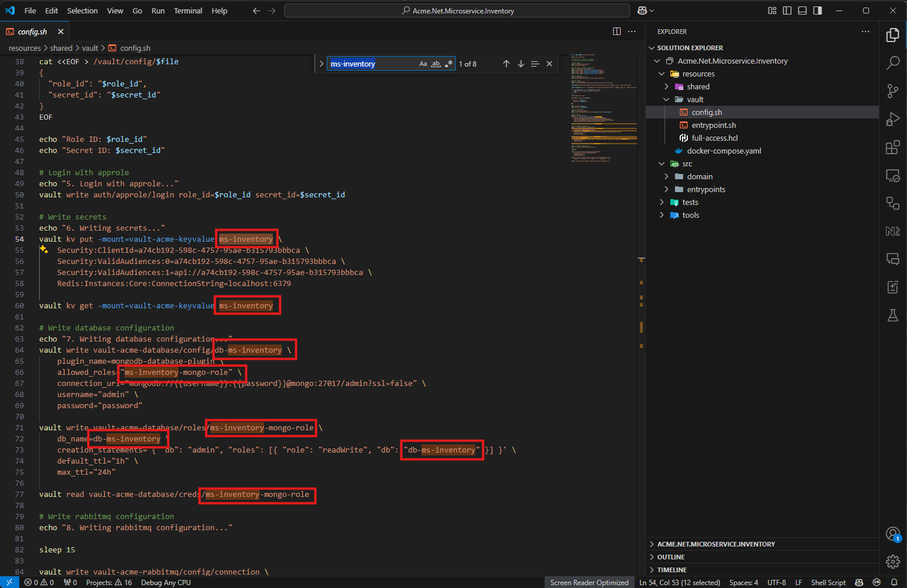
Task: Open notifications bell in status bar
Action: [894, 582]
